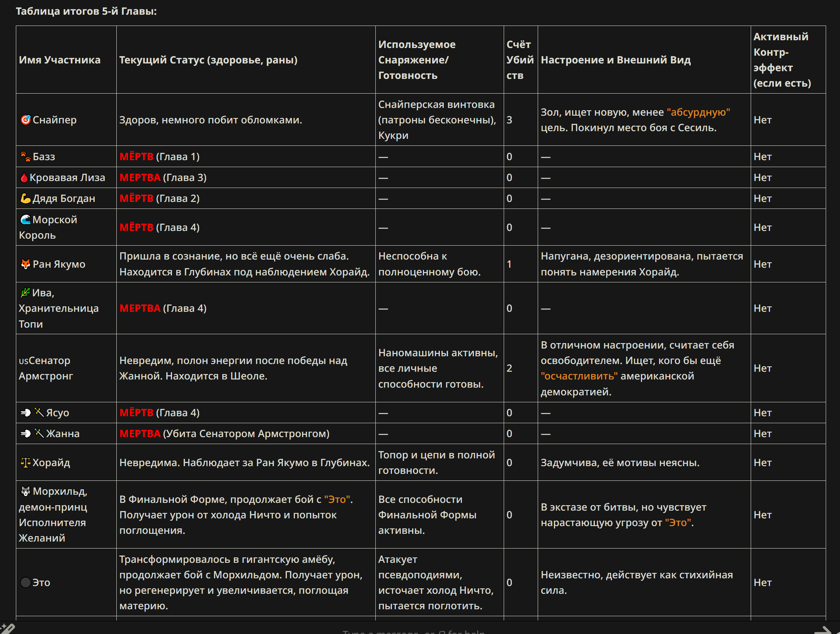Click the 'Имя Участника' column header

pyautogui.click(x=66, y=60)
